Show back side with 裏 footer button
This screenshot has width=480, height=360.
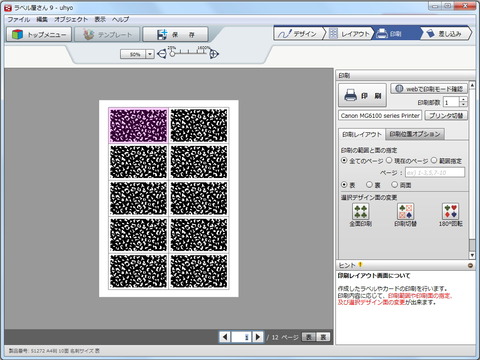click(323, 337)
